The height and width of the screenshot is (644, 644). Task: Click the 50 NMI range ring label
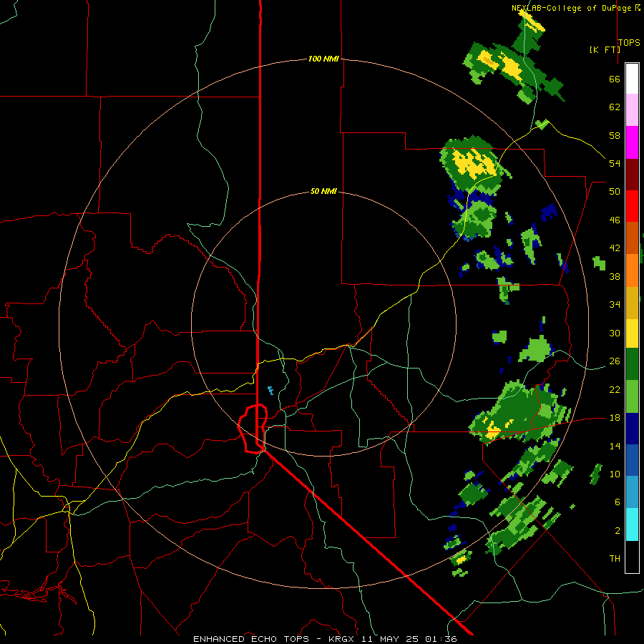pyautogui.click(x=323, y=191)
